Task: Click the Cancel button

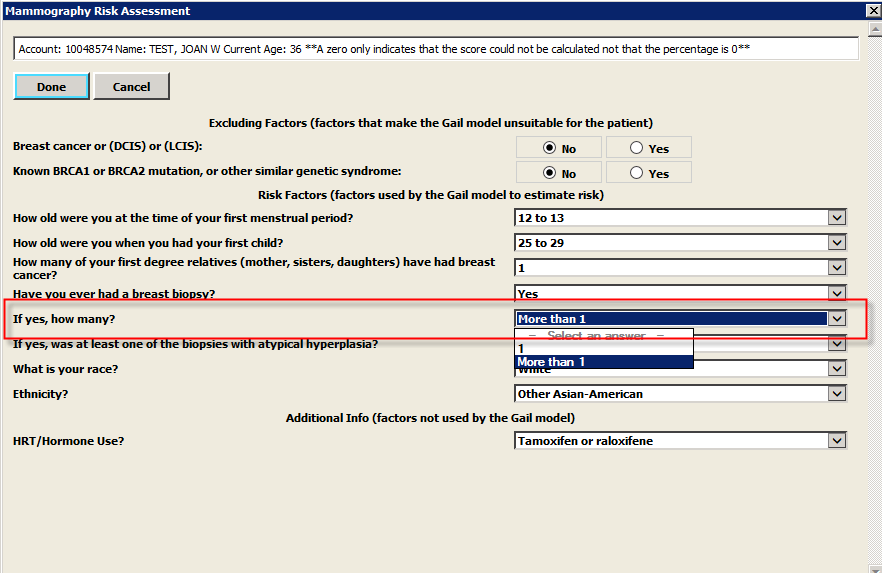Action: coord(131,87)
